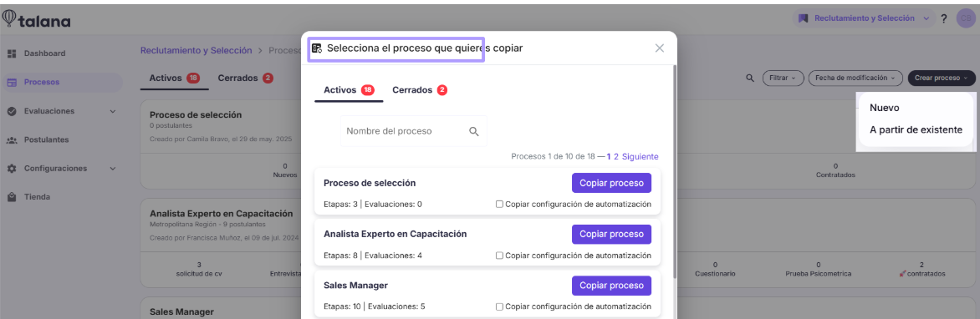Check automation copy for Proceso de selección

pyautogui.click(x=498, y=204)
